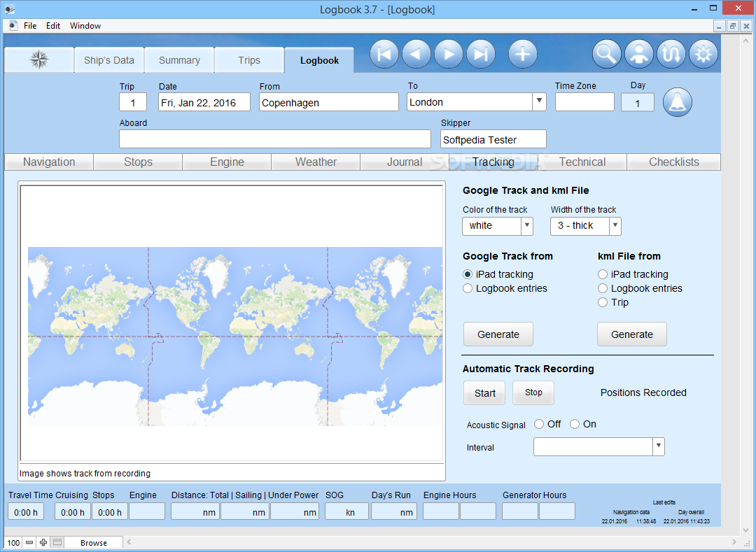This screenshot has width=756, height=552.
Task: Open the Engine sub-tab
Action: [227, 162]
